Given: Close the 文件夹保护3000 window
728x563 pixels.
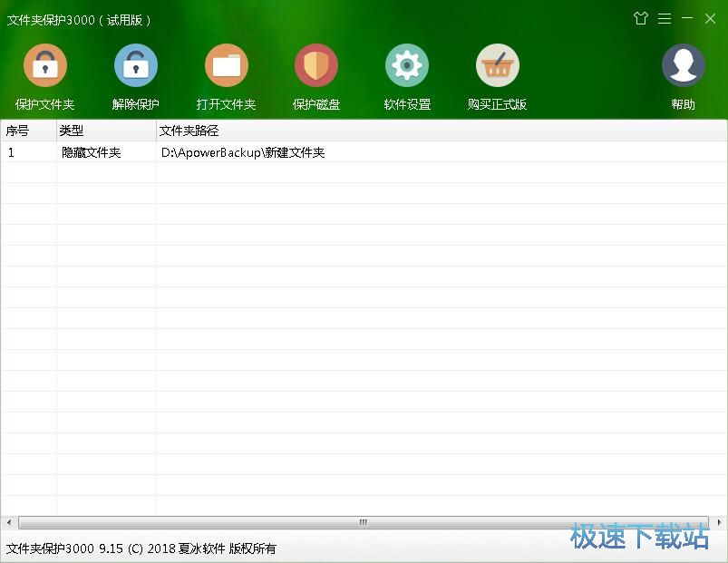Looking at the screenshot, I should pyautogui.click(x=710, y=18).
